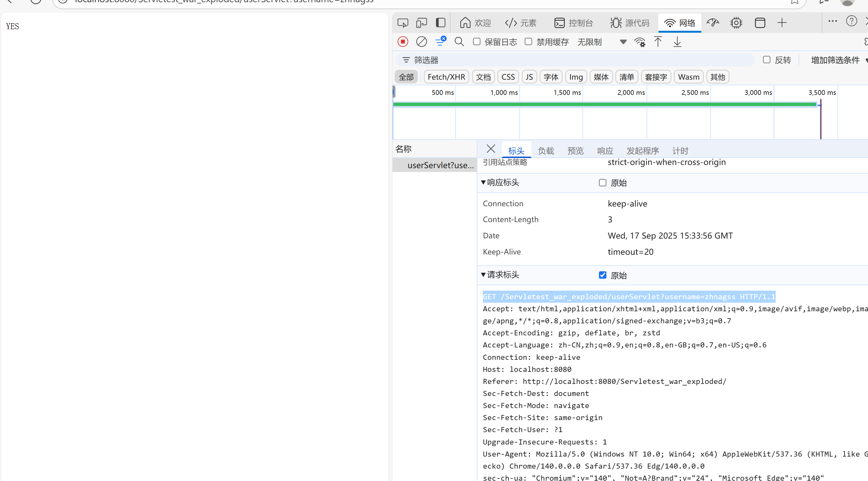Add more tools with plus icon
Viewport: 868px width, 481px height.
pos(782,23)
